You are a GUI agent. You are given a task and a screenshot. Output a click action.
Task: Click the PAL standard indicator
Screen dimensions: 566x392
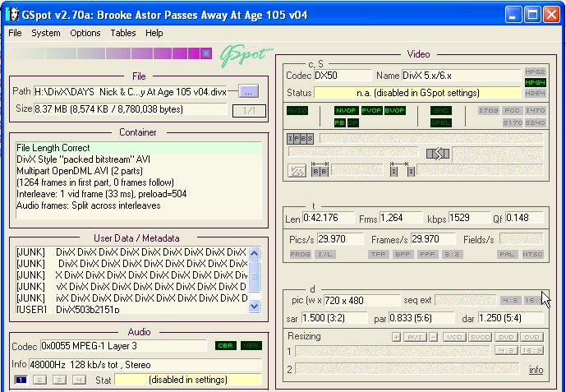coord(507,254)
